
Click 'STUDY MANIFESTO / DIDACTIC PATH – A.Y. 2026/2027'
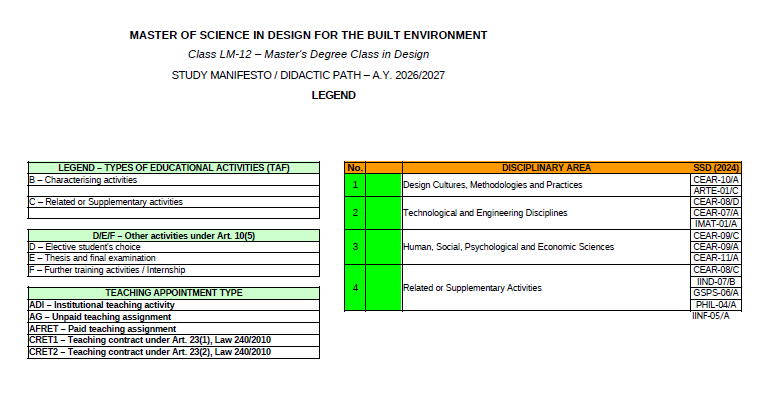click(x=308, y=75)
